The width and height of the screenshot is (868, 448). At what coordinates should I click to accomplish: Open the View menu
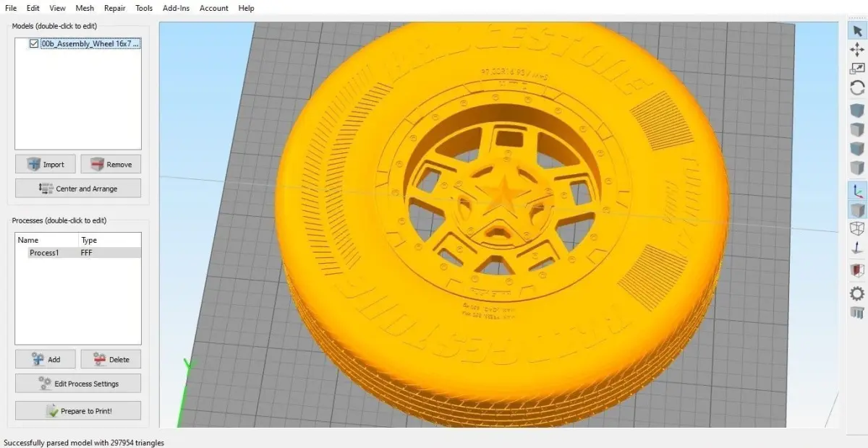pos(58,8)
